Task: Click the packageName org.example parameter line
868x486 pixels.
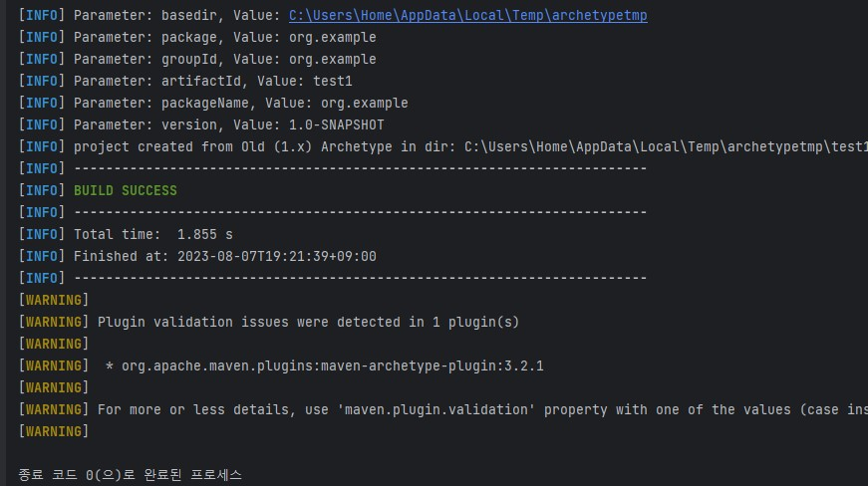Action: pyautogui.click(x=213, y=103)
